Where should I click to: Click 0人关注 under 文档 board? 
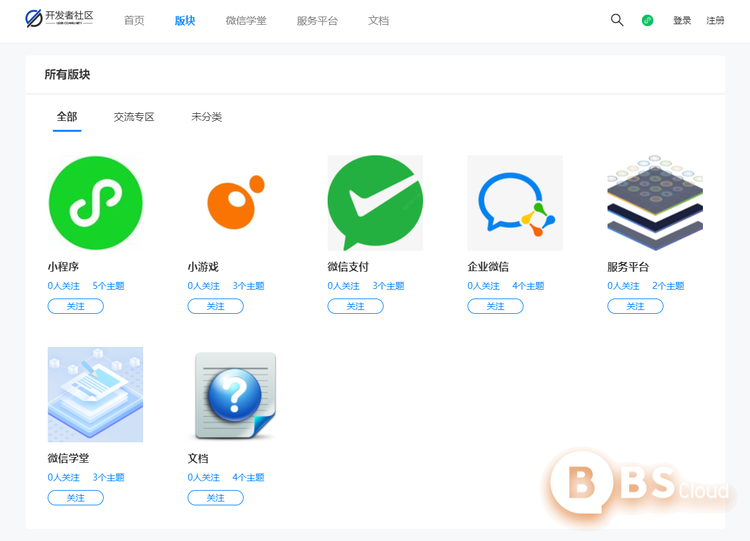(x=204, y=477)
